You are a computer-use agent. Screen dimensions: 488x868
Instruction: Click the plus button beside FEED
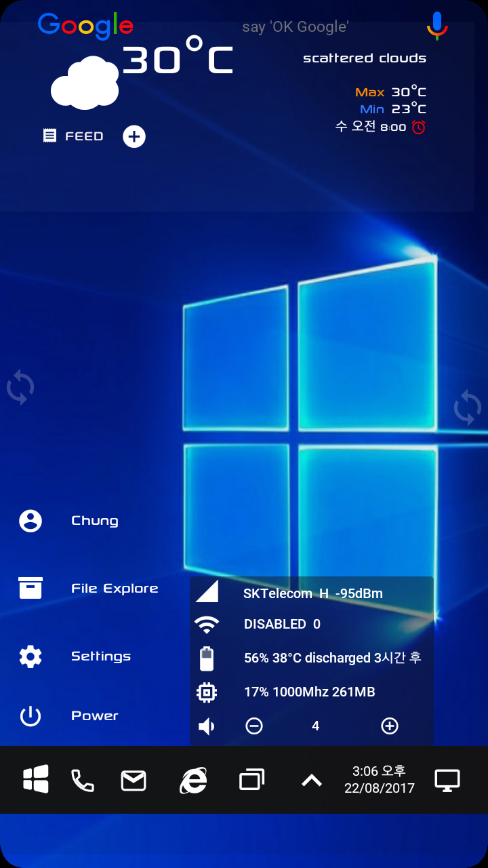pyautogui.click(x=134, y=136)
